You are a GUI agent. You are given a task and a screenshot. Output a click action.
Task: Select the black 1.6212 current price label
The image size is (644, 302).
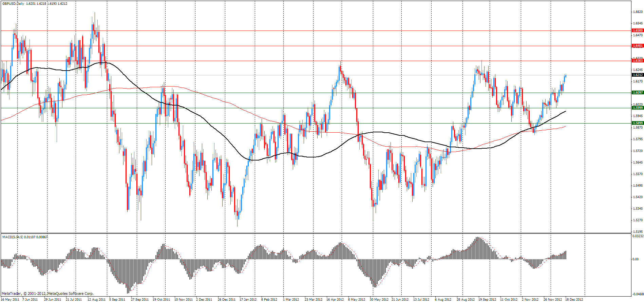638,75
